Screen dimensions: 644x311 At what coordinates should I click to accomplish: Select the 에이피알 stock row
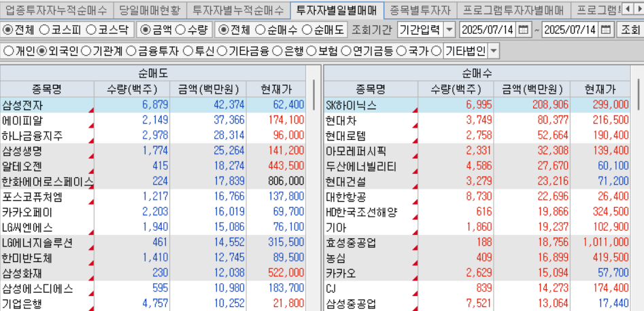tap(153, 120)
